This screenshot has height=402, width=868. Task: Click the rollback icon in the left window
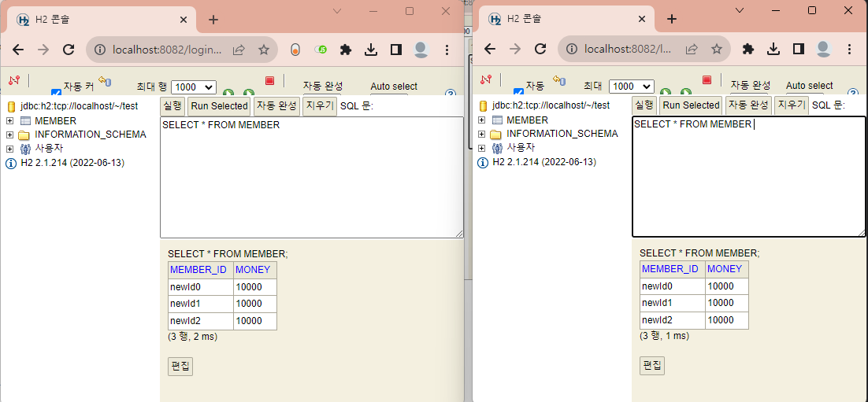click(x=106, y=81)
